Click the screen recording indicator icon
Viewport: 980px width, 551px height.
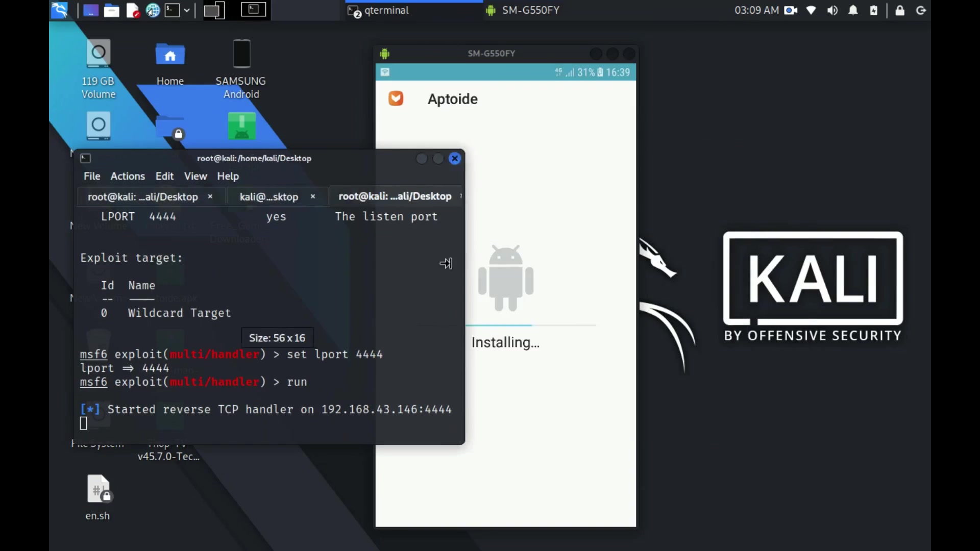(x=791, y=10)
